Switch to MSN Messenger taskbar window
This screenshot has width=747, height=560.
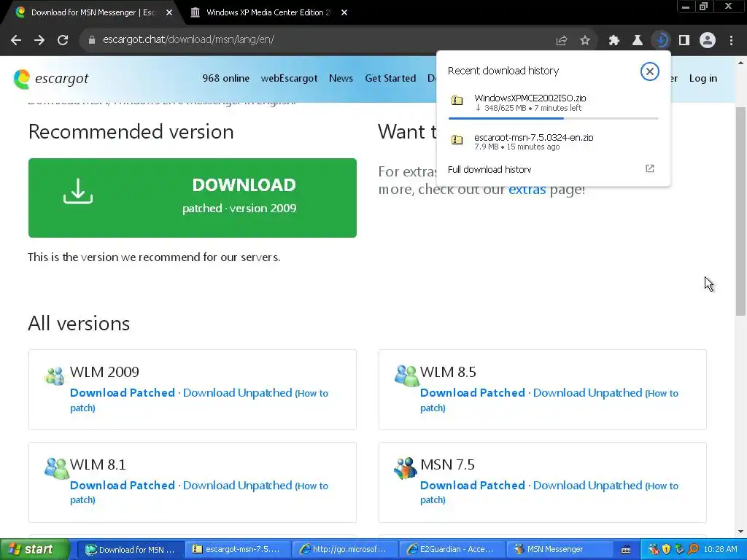click(558, 550)
